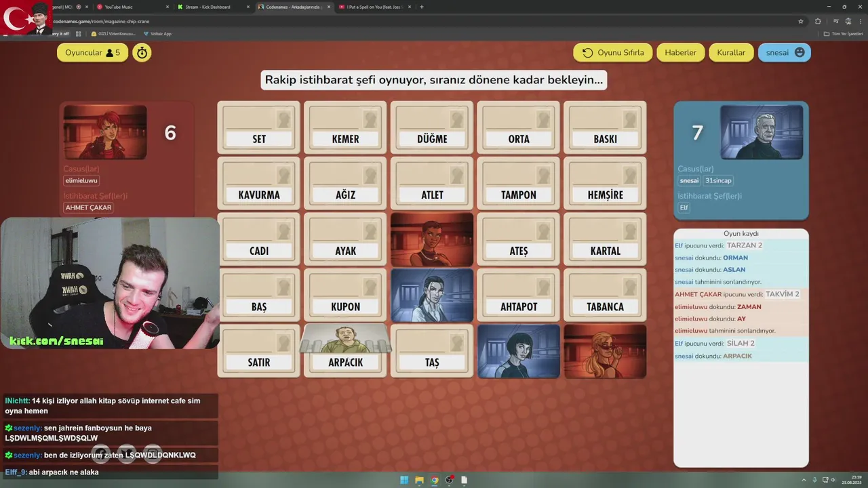Click the AHMET ÇAKAR spymaster tag
The height and width of the screenshot is (488, 868).
point(88,207)
